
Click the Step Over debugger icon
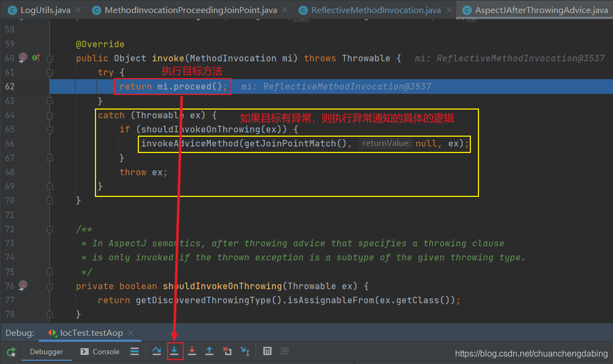(x=157, y=351)
